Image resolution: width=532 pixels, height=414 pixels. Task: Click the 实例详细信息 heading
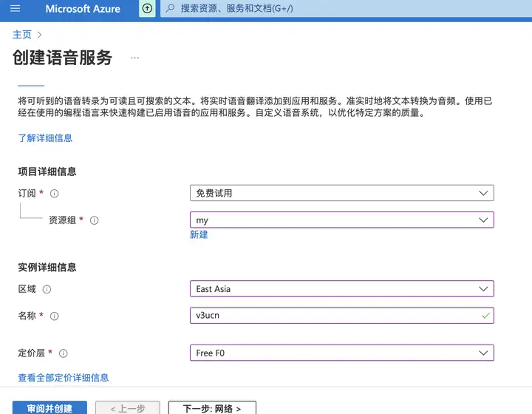[x=47, y=267]
